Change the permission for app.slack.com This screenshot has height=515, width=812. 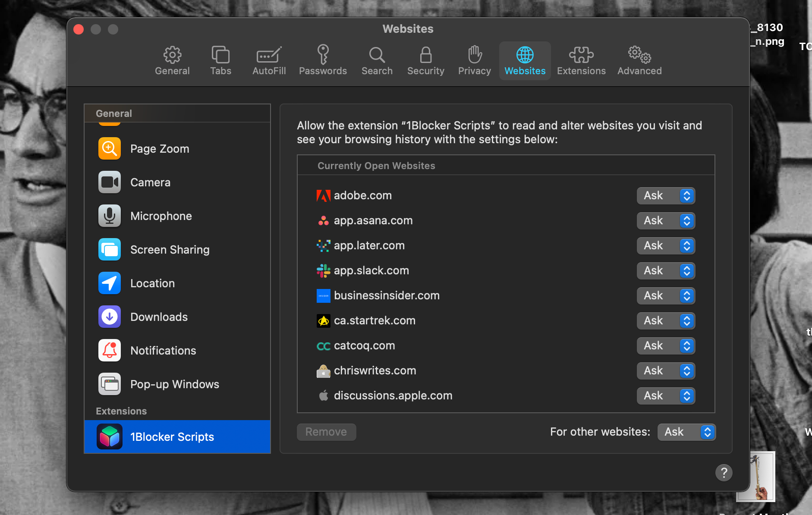(666, 271)
